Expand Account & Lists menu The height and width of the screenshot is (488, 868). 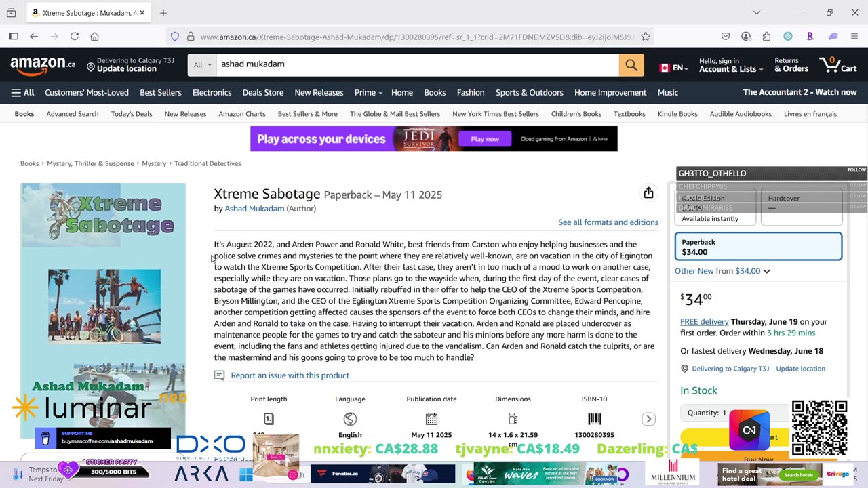point(731,65)
